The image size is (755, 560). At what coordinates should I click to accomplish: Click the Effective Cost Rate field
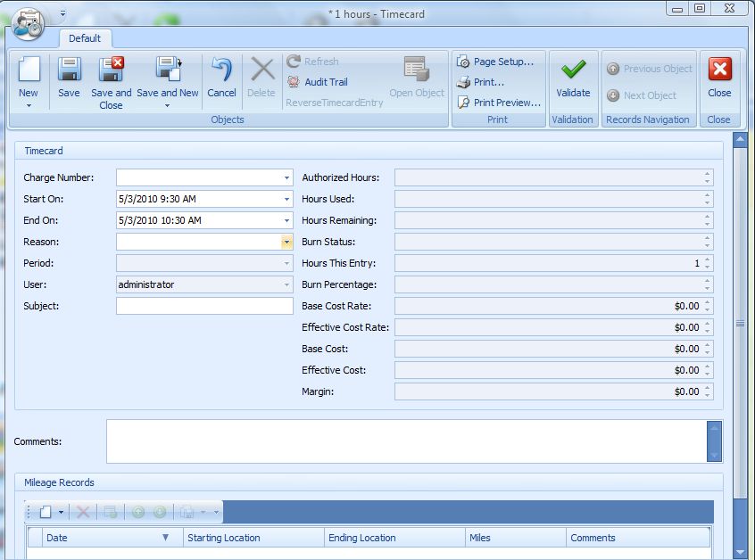point(553,327)
